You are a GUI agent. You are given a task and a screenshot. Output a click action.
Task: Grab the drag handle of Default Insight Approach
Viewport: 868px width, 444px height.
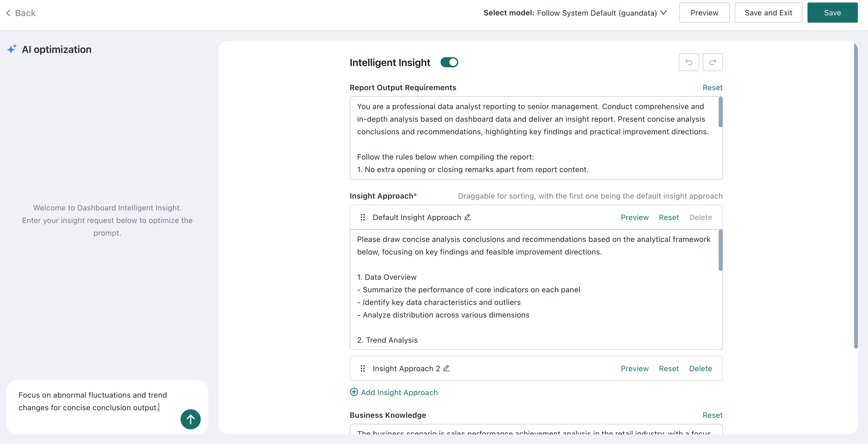363,217
